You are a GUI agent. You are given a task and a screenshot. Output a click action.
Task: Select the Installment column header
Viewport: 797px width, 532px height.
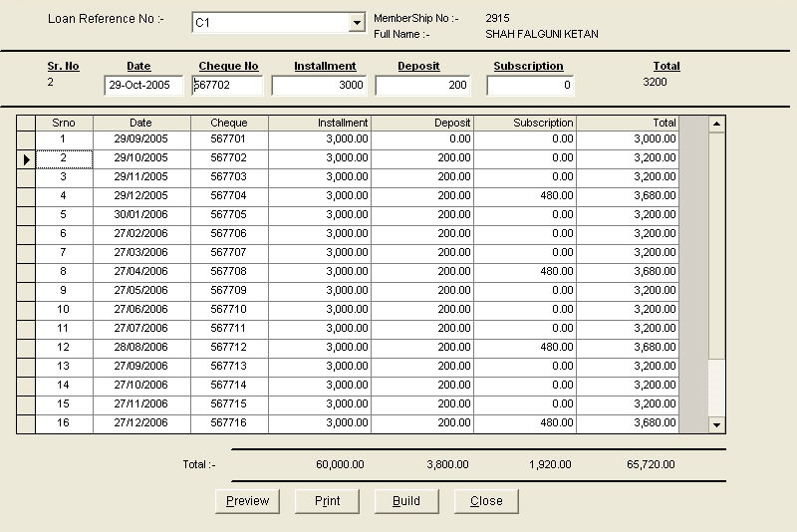pyautogui.click(x=319, y=123)
